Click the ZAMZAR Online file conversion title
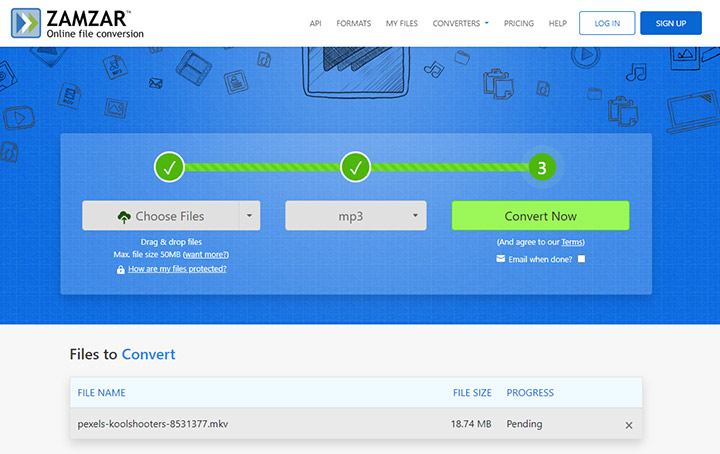Screen dimensions: 720x454 [95, 24]
